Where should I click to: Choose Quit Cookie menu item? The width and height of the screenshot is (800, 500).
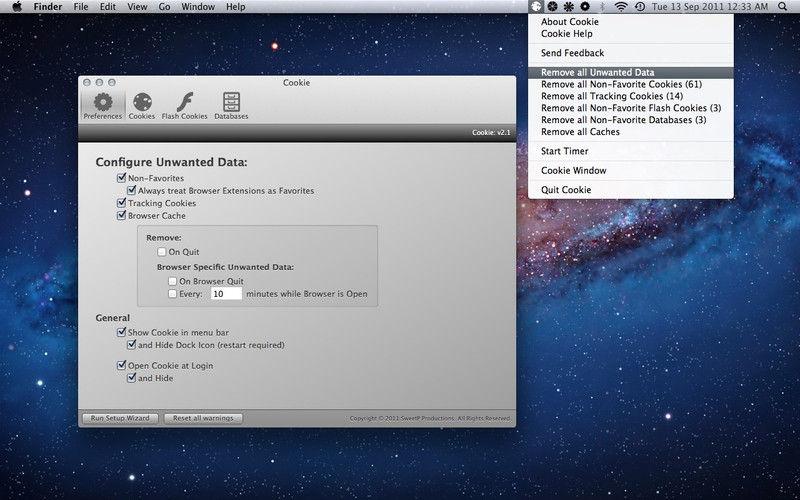point(631,190)
